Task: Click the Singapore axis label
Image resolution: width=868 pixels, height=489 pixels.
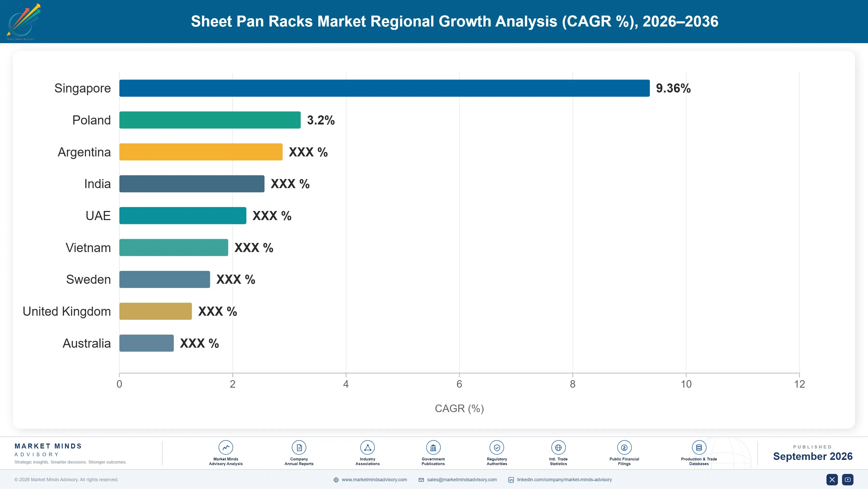Action: point(83,88)
